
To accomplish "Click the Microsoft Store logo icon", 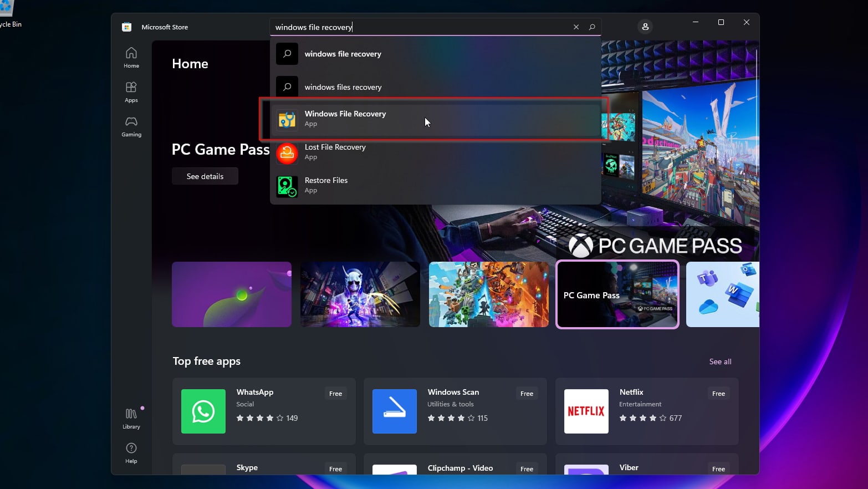I will 126,27.
